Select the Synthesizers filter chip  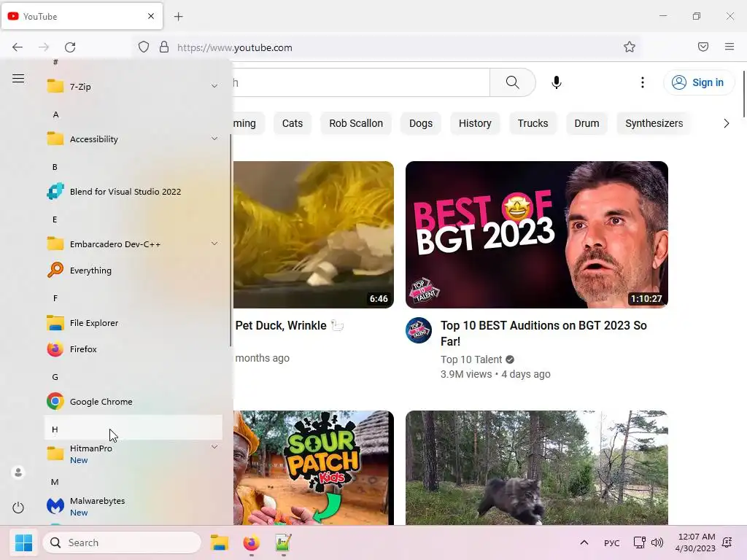tap(654, 123)
